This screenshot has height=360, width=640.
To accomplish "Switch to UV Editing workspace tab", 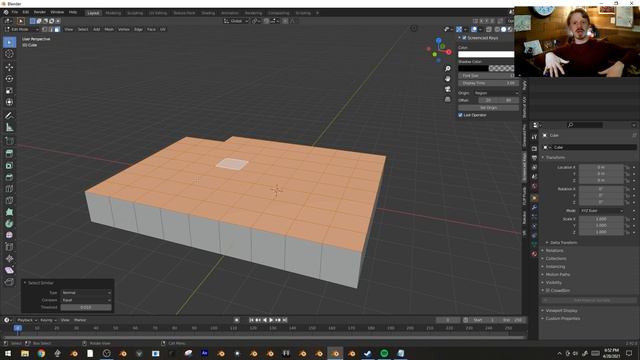I will pos(158,13).
